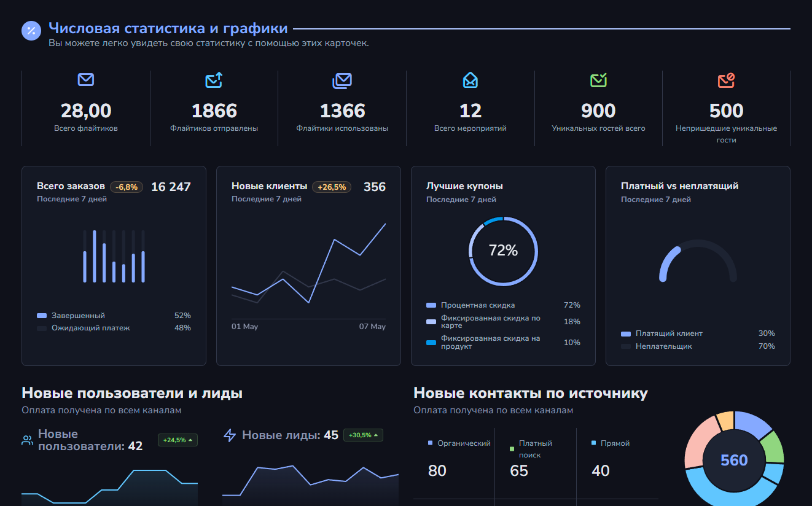The height and width of the screenshot is (506, 812).
Task: Click the Органический source label
Action: pyautogui.click(x=463, y=443)
